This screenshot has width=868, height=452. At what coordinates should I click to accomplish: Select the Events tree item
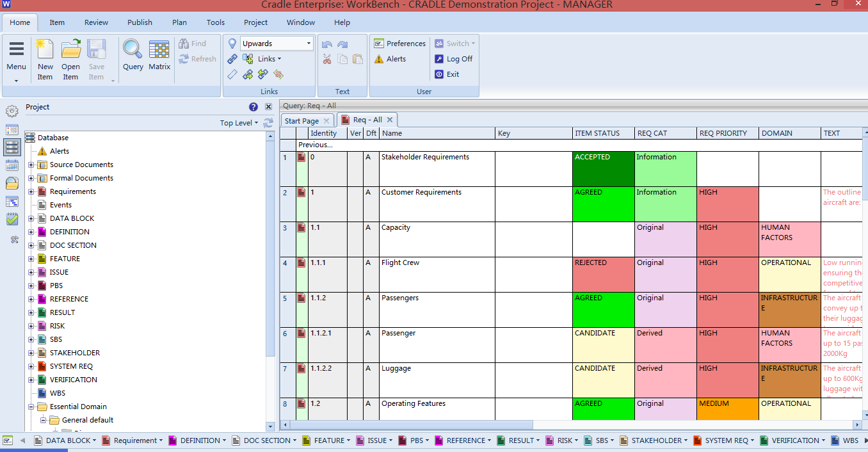click(61, 205)
